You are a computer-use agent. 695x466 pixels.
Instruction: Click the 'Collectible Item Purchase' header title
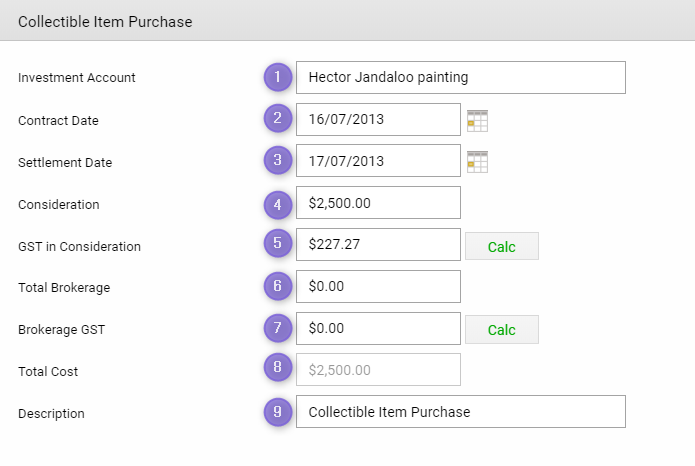coord(105,22)
